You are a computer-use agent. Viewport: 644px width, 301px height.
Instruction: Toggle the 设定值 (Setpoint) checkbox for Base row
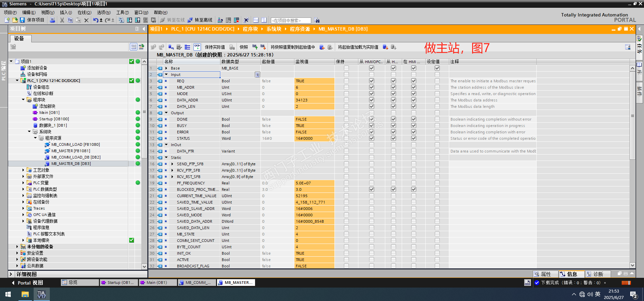pyautogui.click(x=437, y=68)
